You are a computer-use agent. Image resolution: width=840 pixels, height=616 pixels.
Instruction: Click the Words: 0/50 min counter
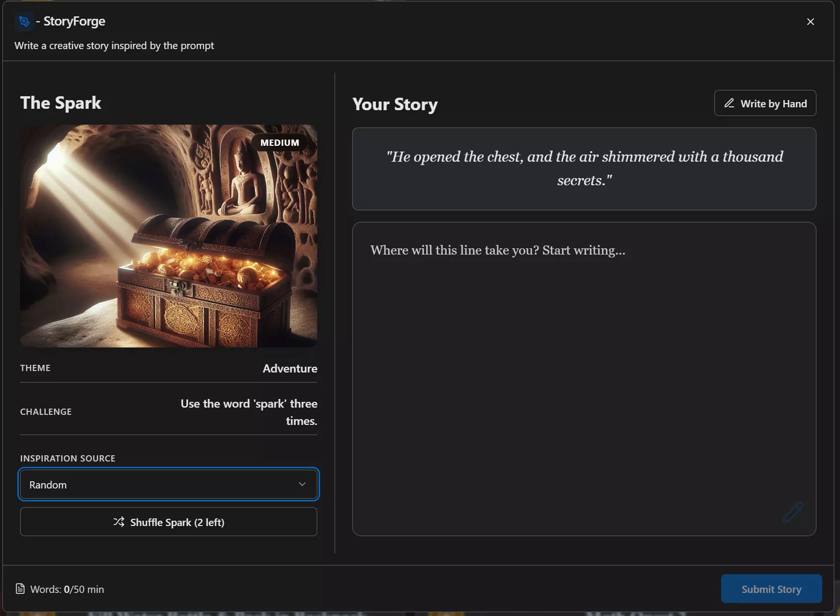coord(66,589)
